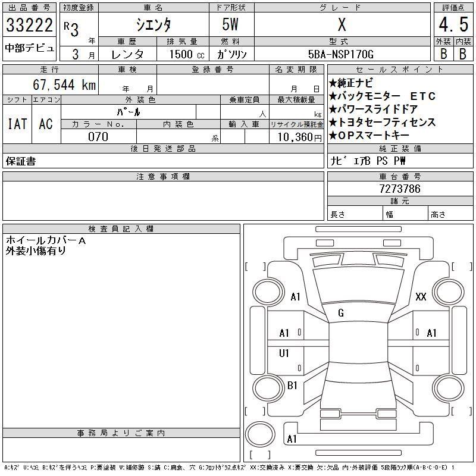Click inspector note ホイールカバーA
Viewport: 476px width, 476px height.
point(46,240)
